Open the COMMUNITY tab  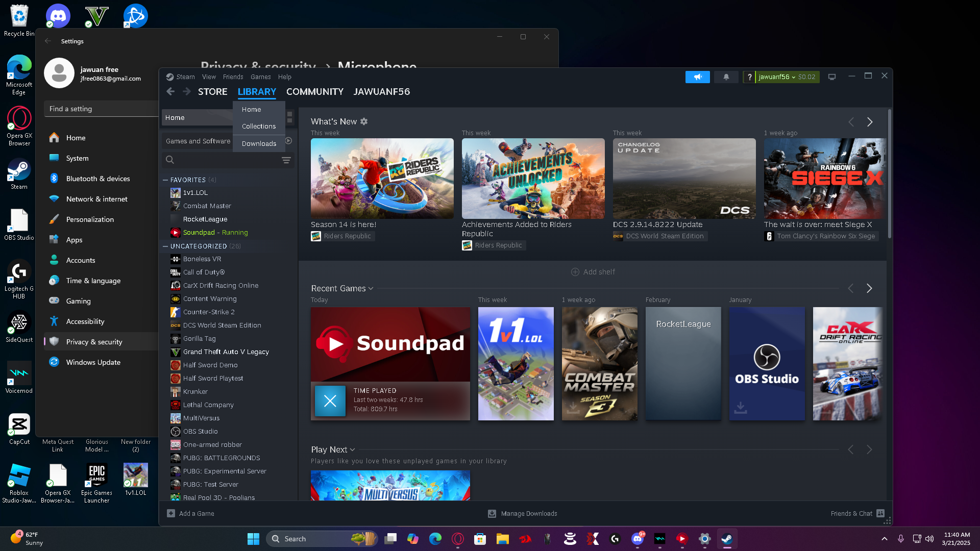click(x=314, y=92)
